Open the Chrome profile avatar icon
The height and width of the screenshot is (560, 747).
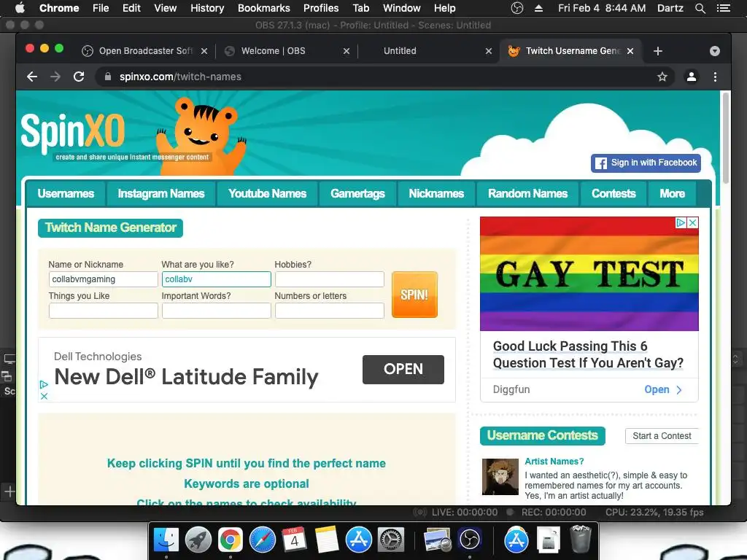(x=692, y=77)
